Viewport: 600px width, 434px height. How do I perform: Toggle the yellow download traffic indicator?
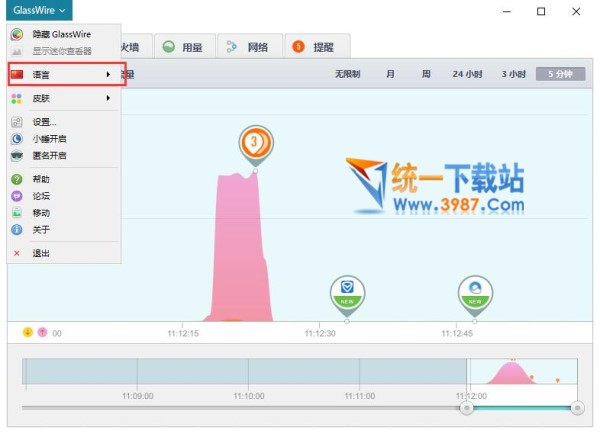[x=28, y=332]
